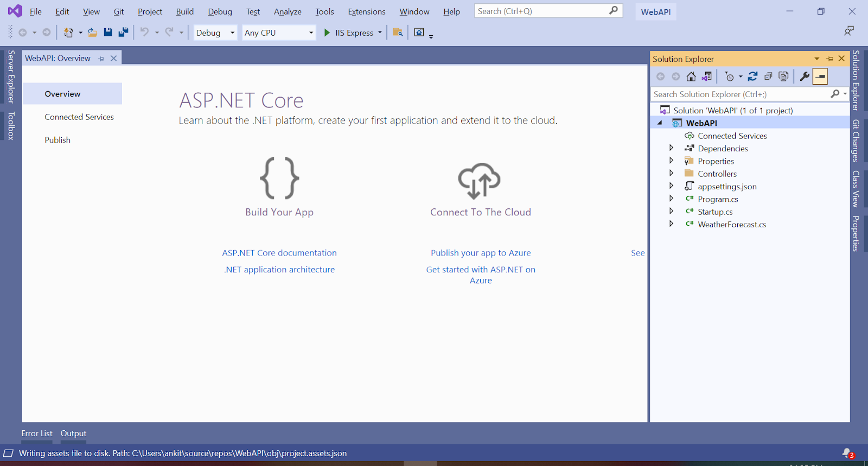This screenshot has height=466, width=868.
Task: Click the Redo arrow icon
Action: (x=169, y=32)
